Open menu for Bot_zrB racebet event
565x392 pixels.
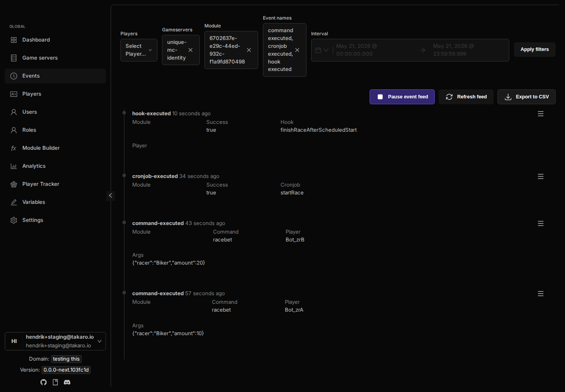(x=541, y=223)
